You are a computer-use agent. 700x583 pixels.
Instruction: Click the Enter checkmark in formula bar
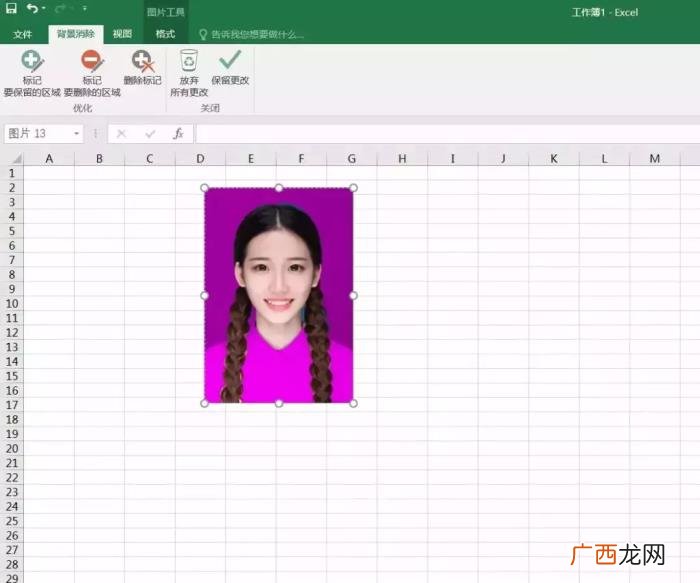(150, 133)
